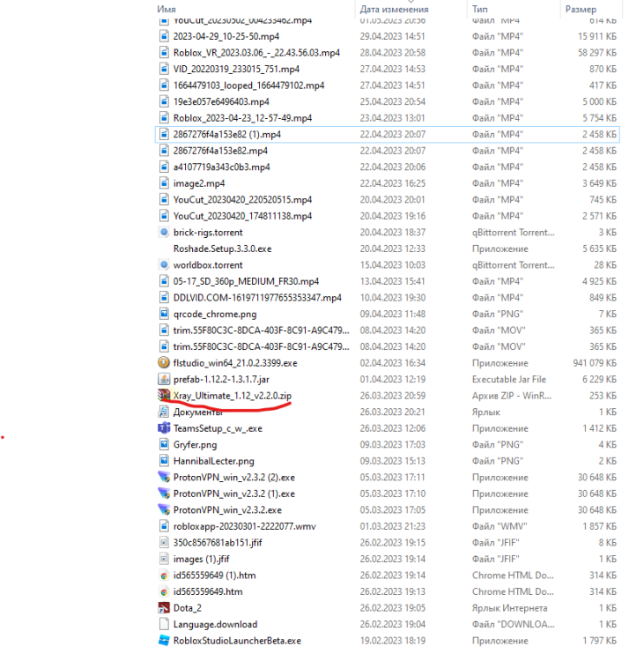Click the flstudio_win64 installer icon
The height and width of the screenshot is (661, 644).
point(164,362)
